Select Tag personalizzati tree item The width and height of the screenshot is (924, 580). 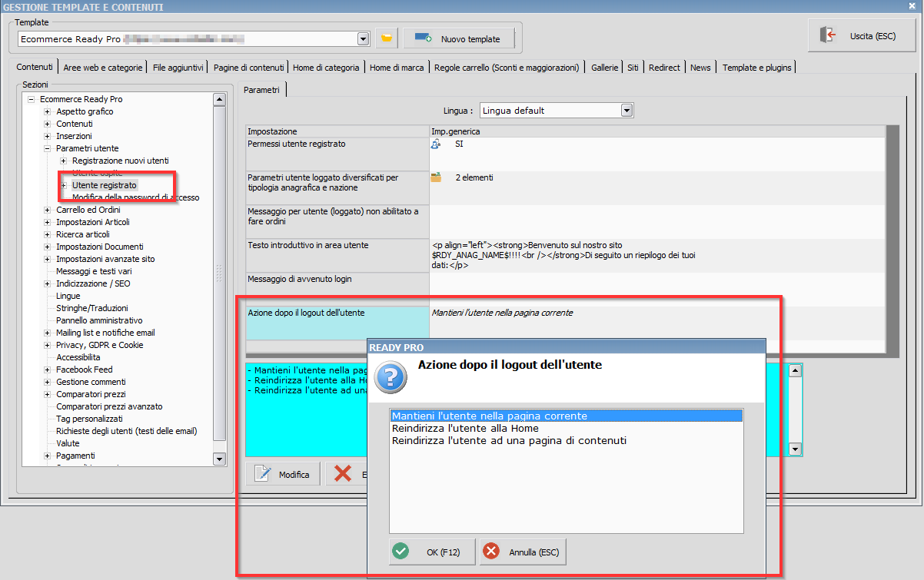(89, 419)
